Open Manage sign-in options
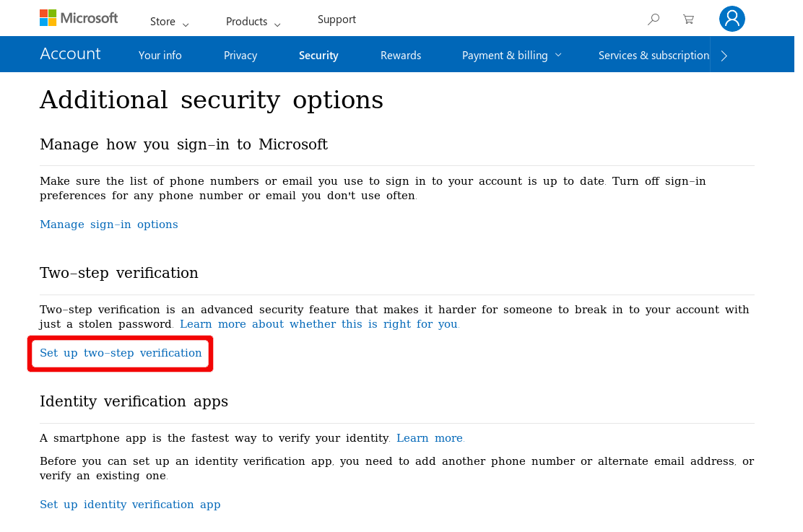The height and width of the screenshot is (532, 803). tap(108, 224)
